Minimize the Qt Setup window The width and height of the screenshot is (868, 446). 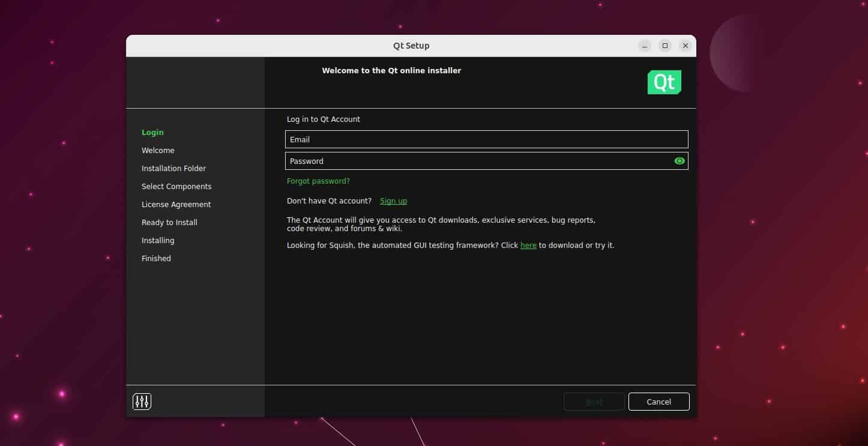click(x=644, y=45)
